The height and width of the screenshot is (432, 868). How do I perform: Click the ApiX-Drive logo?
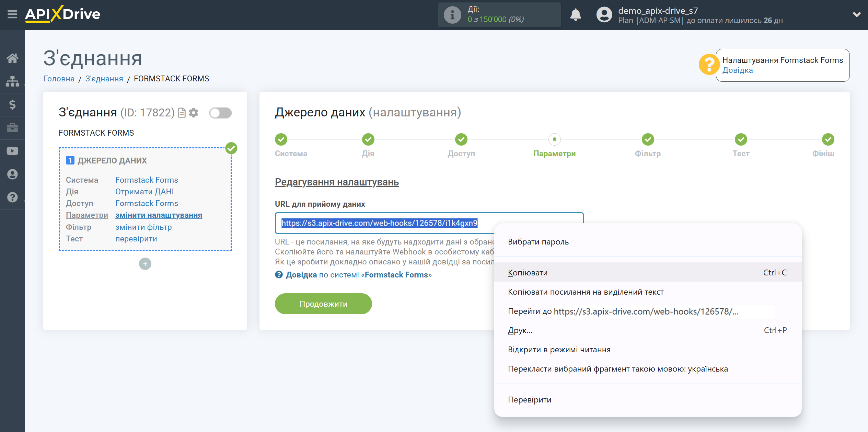pos(63,14)
